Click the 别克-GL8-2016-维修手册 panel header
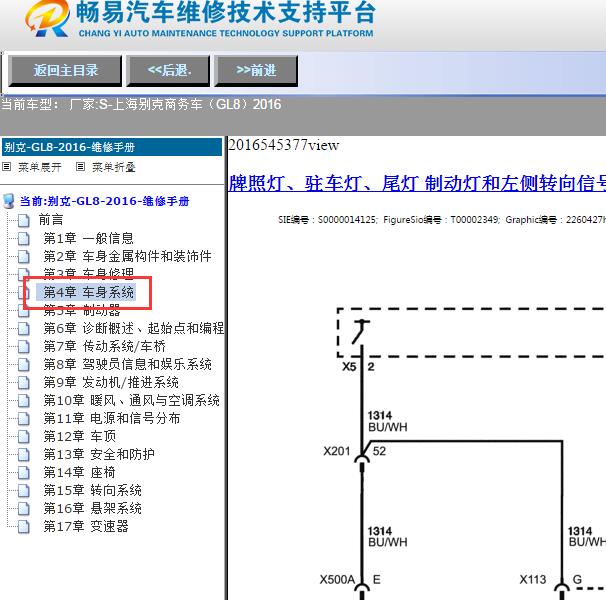The width and height of the screenshot is (606, 600). [x=112, y=147]
